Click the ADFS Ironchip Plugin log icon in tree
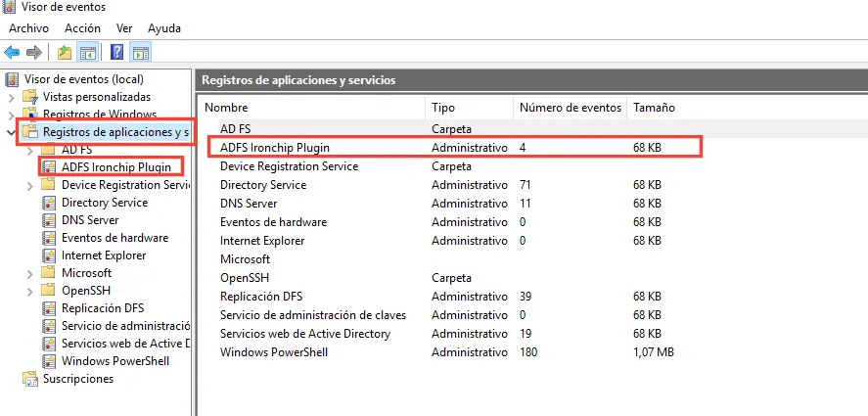The width and height of the screenshot is (868, 416). pyautogui.click(x=49, y=167)
